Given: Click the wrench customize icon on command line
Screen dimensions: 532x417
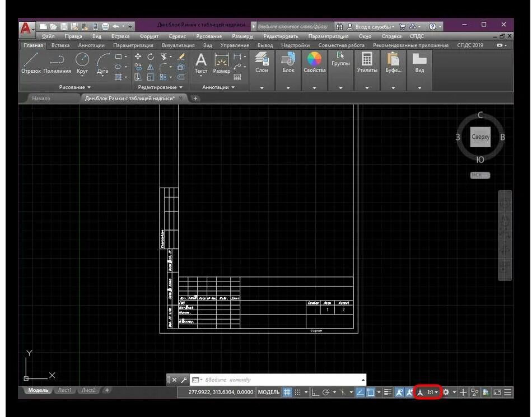Looking at the screenshot, I should pos(184,379).
